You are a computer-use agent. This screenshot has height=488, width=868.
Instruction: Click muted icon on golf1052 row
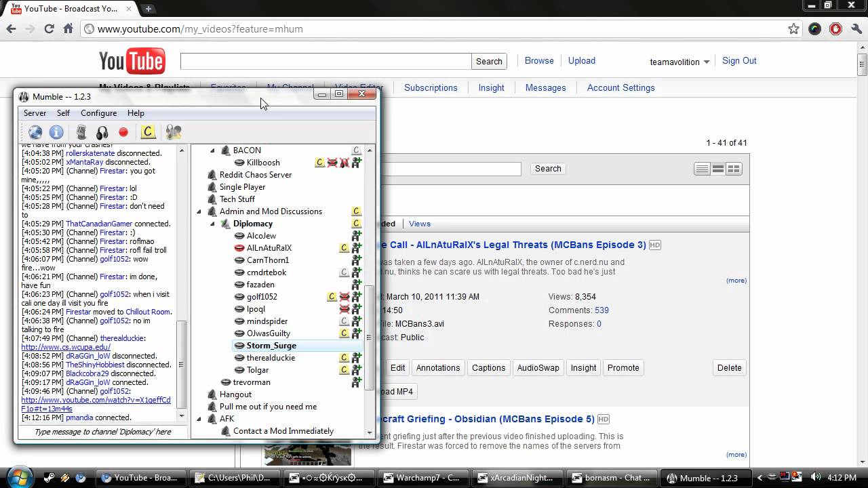pos(344,297)
